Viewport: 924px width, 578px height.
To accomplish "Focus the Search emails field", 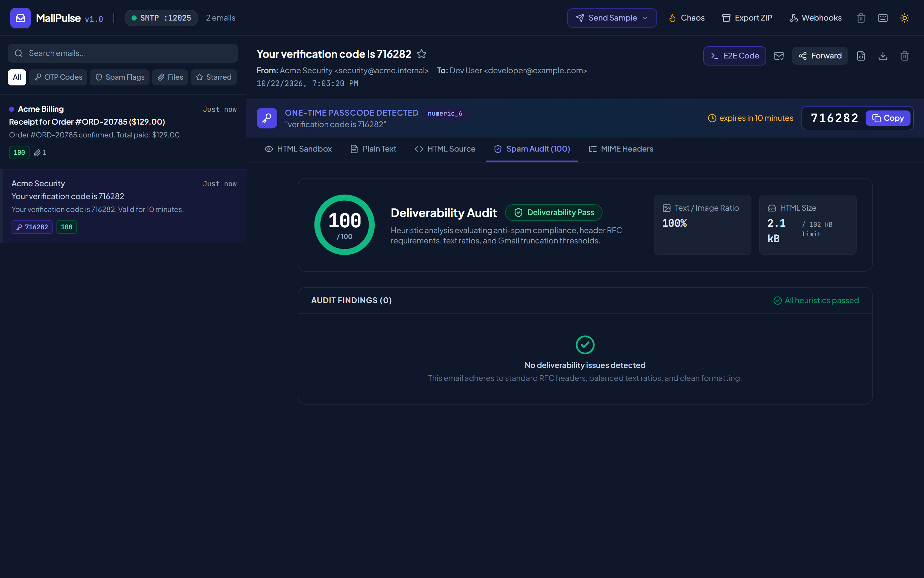I will 123,53.
